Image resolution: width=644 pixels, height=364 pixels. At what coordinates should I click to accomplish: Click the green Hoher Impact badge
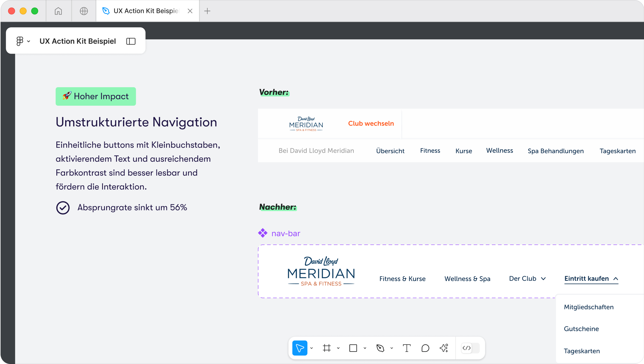pos(96,96)
